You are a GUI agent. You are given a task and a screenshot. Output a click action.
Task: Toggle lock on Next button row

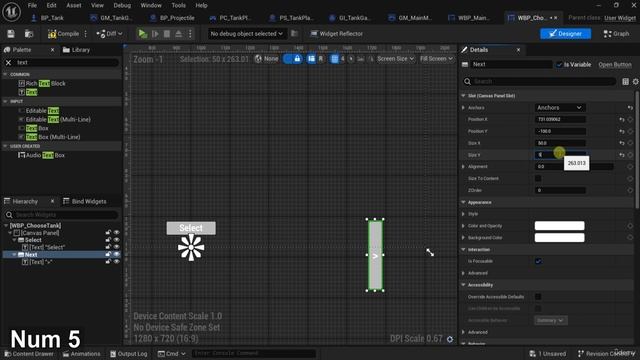[x=108, y=254]
